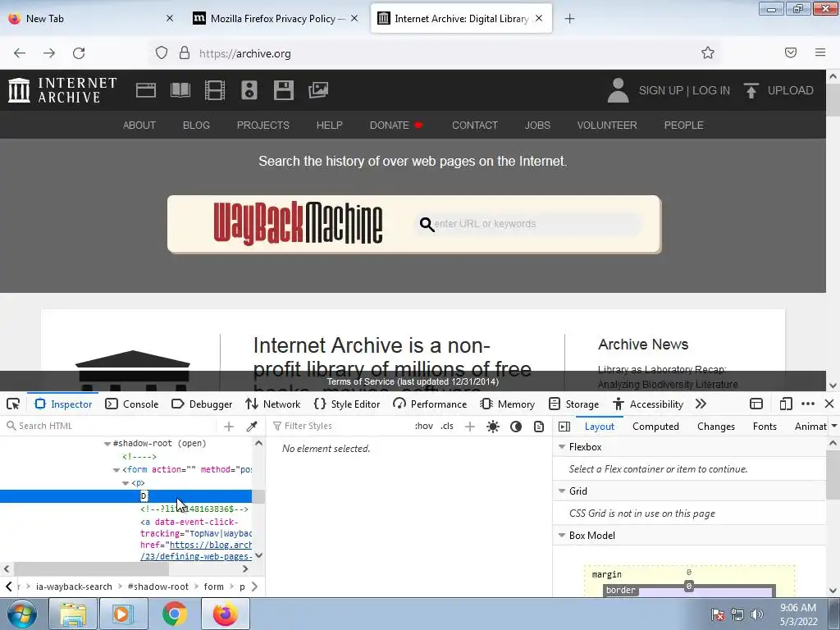Open the BLOG navigation link

point(196,125)
